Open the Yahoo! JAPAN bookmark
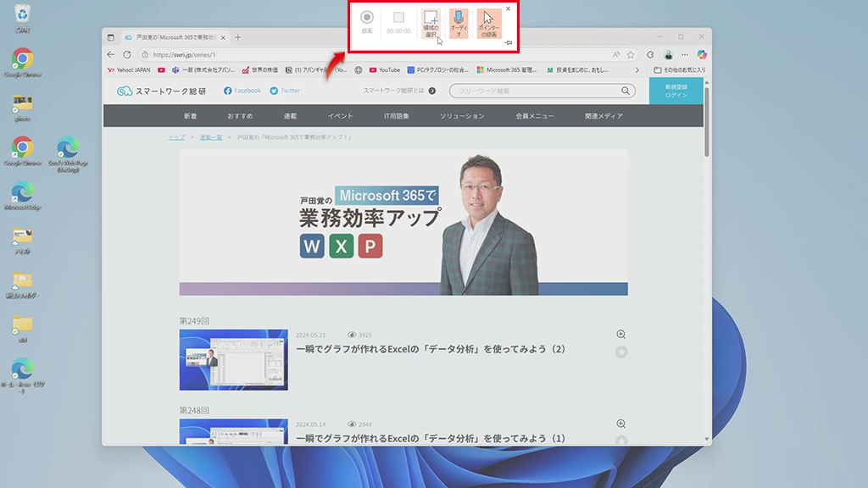 pyautogui.click(x=129, y=70)
